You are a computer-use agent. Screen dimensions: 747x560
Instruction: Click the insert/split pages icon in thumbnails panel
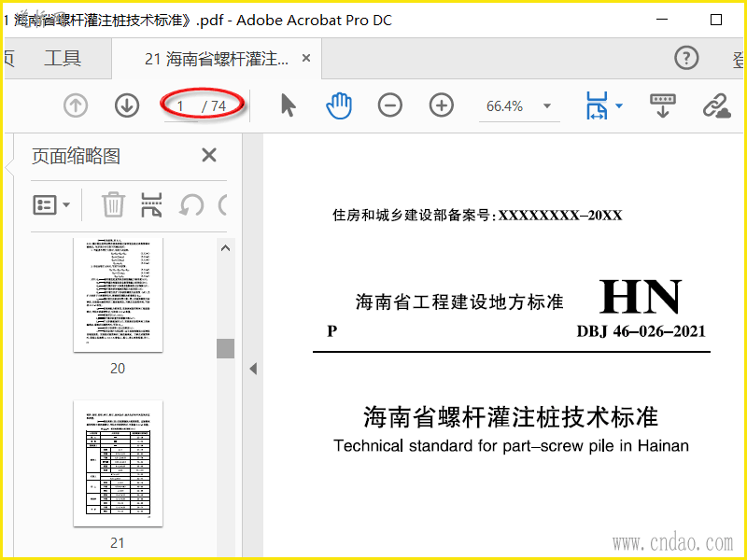point(151,204)
